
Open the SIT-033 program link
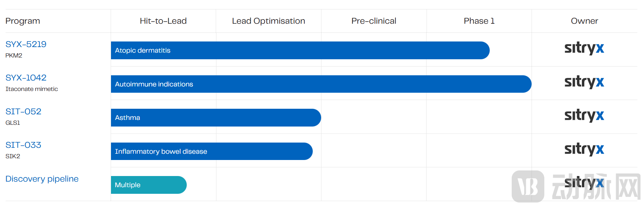coord(23,145)
